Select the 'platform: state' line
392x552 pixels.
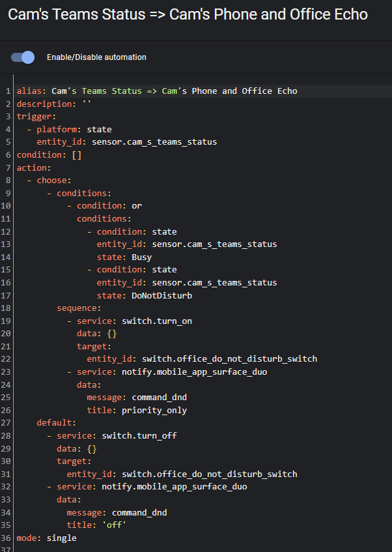70,130
